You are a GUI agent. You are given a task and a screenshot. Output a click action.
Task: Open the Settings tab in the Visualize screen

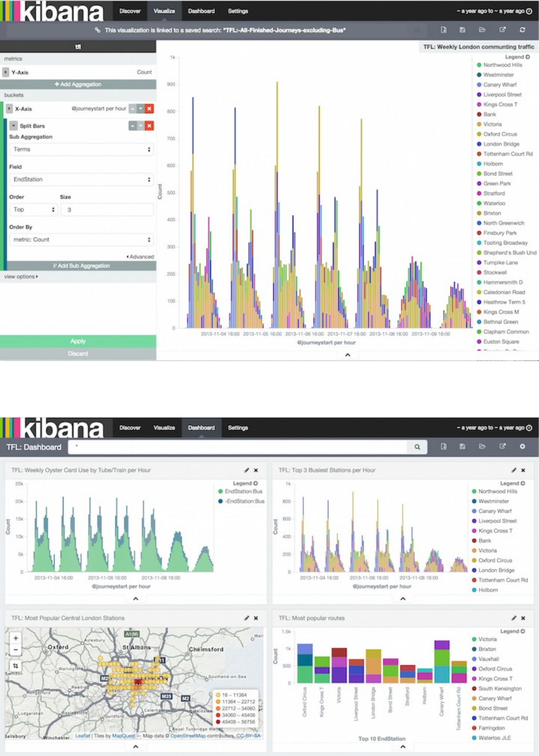[x=238, y=11]
